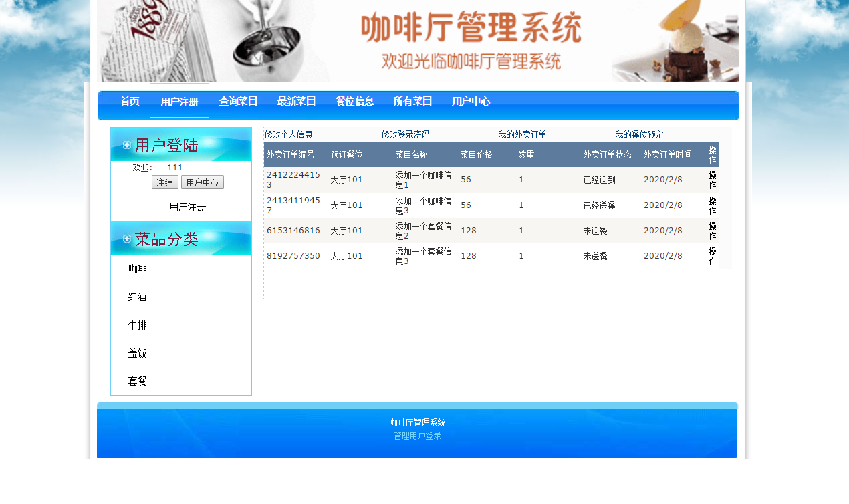Click 操作 for order 8192757350

click(x=713, y=256)
